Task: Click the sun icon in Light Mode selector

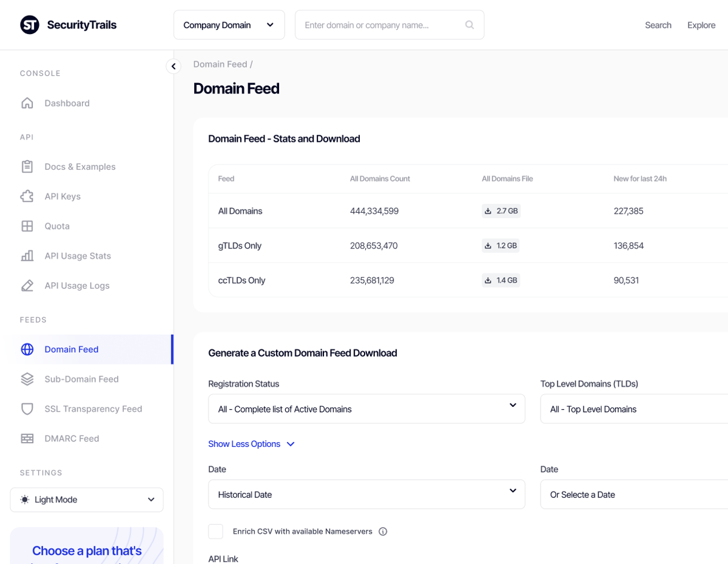Action: 25,500
